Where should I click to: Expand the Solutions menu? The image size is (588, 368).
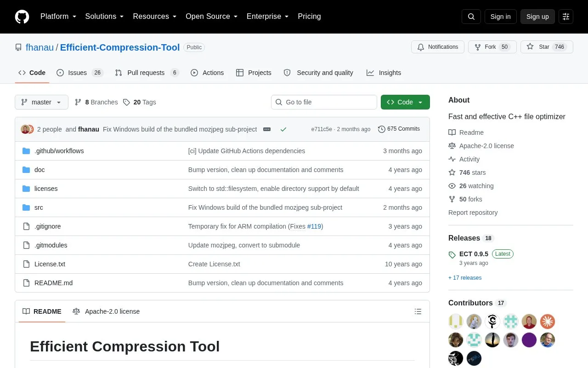[105, 17]
